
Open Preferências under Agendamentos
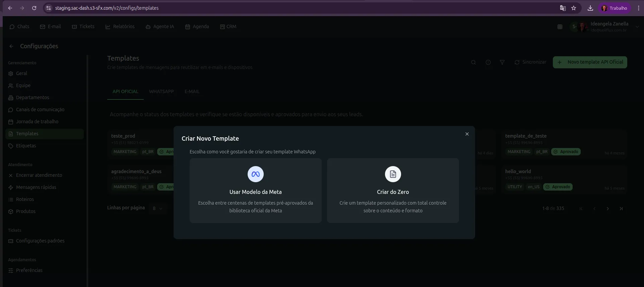point(45,270)
